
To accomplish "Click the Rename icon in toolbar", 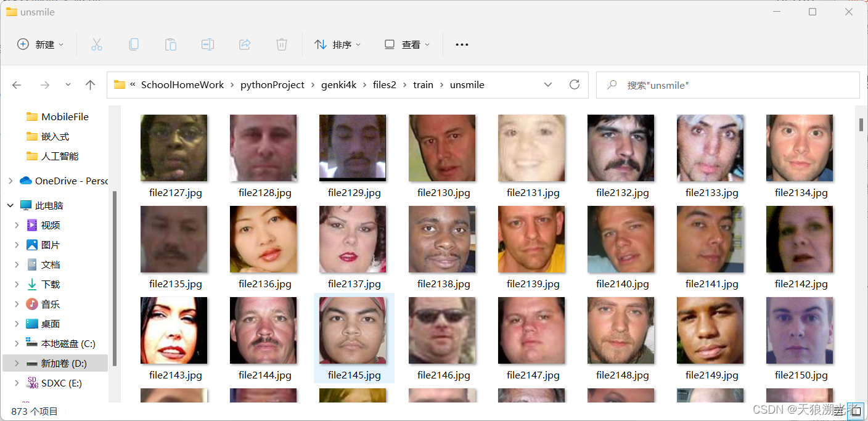I will 208,44.
